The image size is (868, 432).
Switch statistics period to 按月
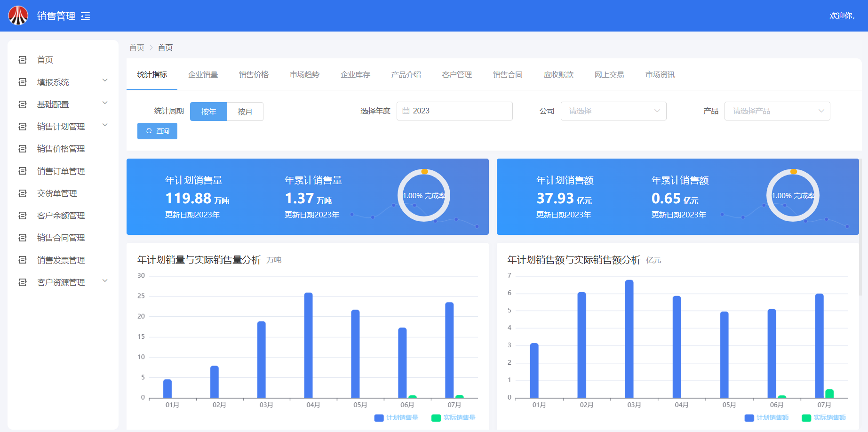[x=245, y=112]
